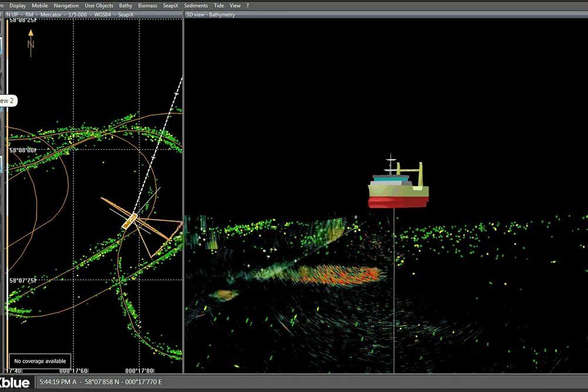Open the Navigation menu

(66, 5)
